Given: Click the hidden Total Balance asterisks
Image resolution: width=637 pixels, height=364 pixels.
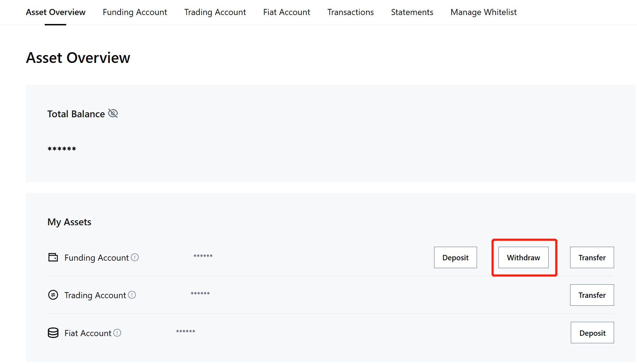Looking at the screenshot, I should [62, 149].
